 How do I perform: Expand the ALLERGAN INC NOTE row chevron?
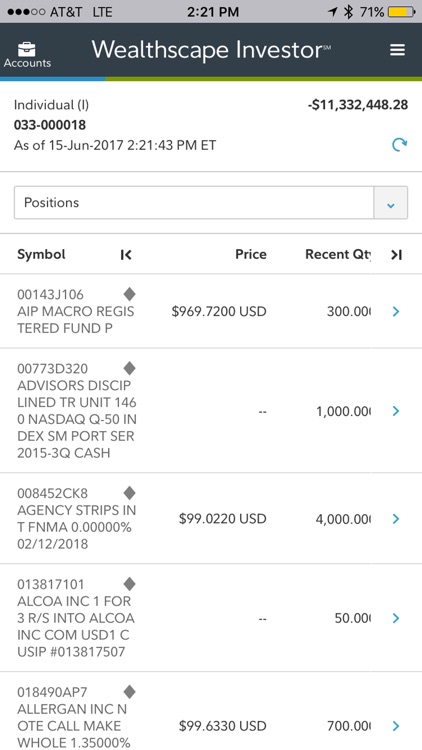[x=396, y=726]
